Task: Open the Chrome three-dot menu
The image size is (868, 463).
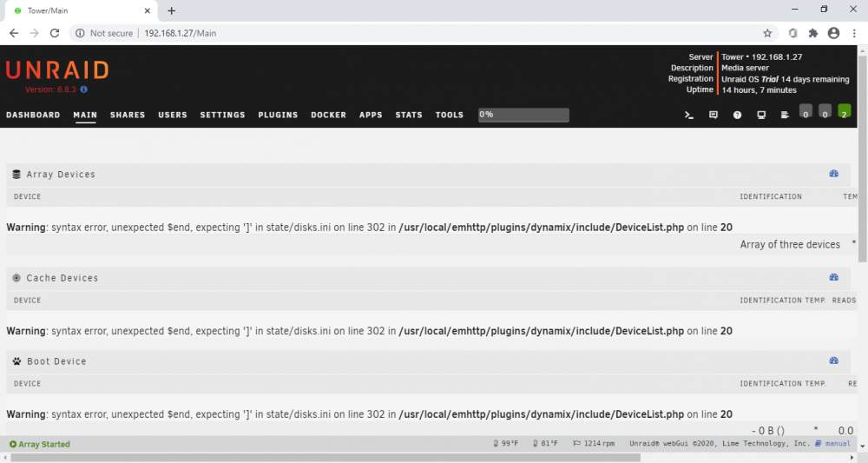Action: [x=854, y=33]
